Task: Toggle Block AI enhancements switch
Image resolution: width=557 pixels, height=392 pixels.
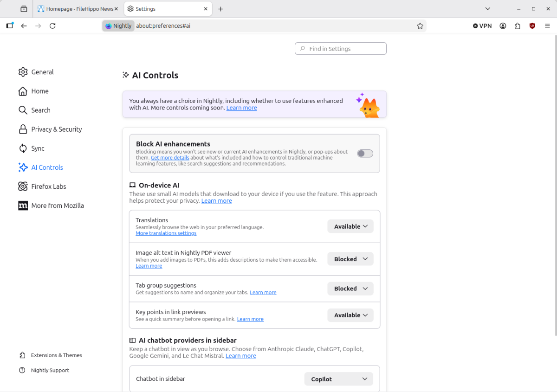Action: click(x=365, y=153)
